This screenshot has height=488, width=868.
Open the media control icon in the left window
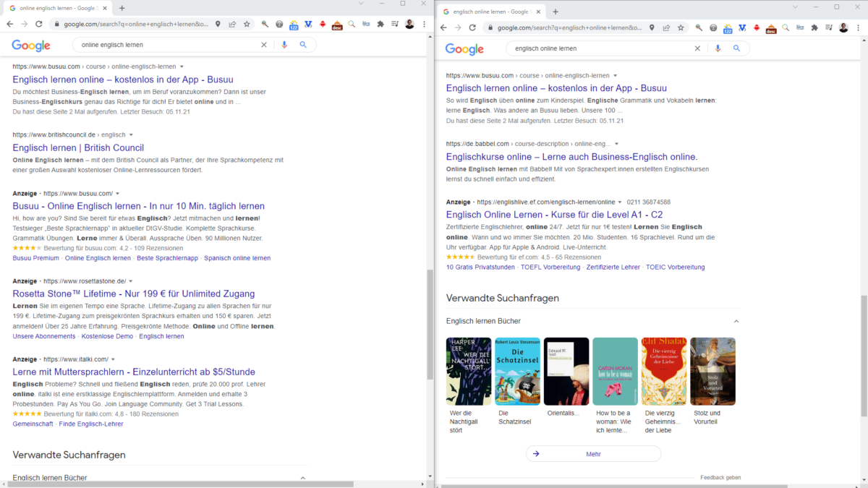pyautogui.click(x=395, y=24)
